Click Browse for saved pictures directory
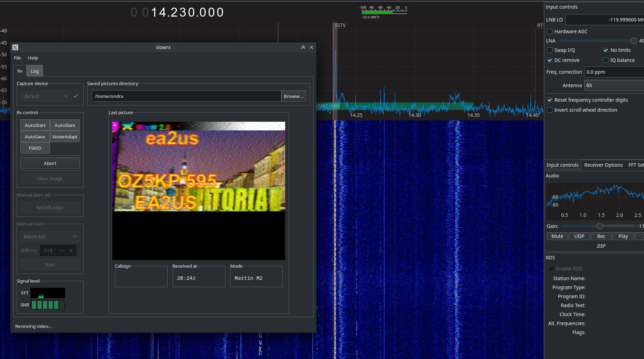 coord(293,96)
